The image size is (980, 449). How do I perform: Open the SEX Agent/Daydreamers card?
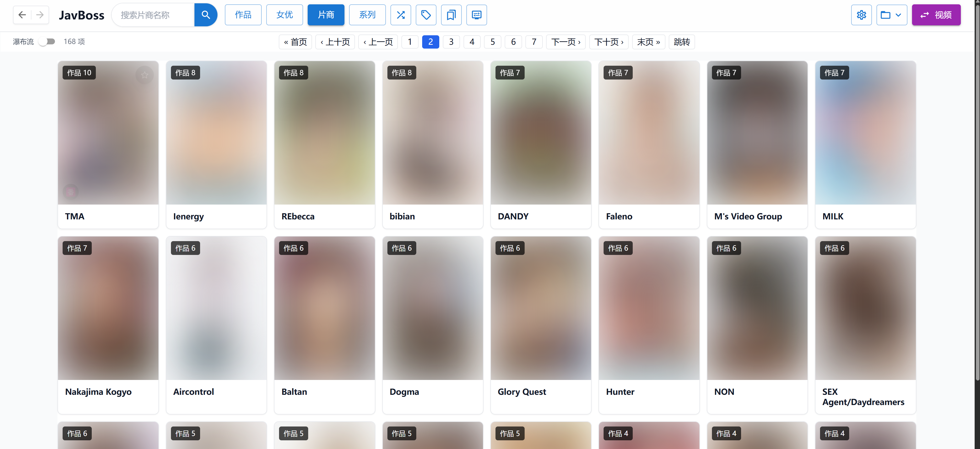tap(866, 325)
